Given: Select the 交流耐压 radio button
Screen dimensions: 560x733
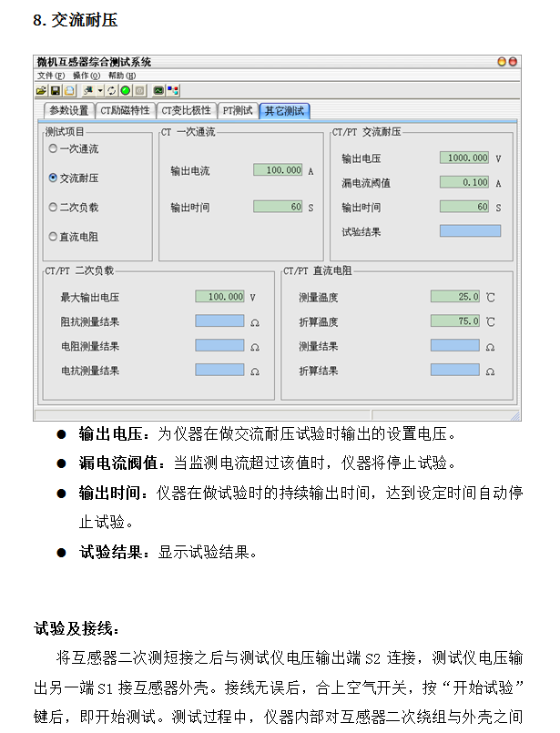Looking at the screenshot, I should (x=53, y=178).
